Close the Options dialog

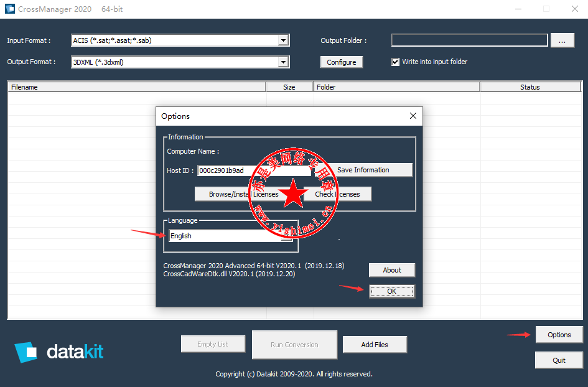coord(413,116)
